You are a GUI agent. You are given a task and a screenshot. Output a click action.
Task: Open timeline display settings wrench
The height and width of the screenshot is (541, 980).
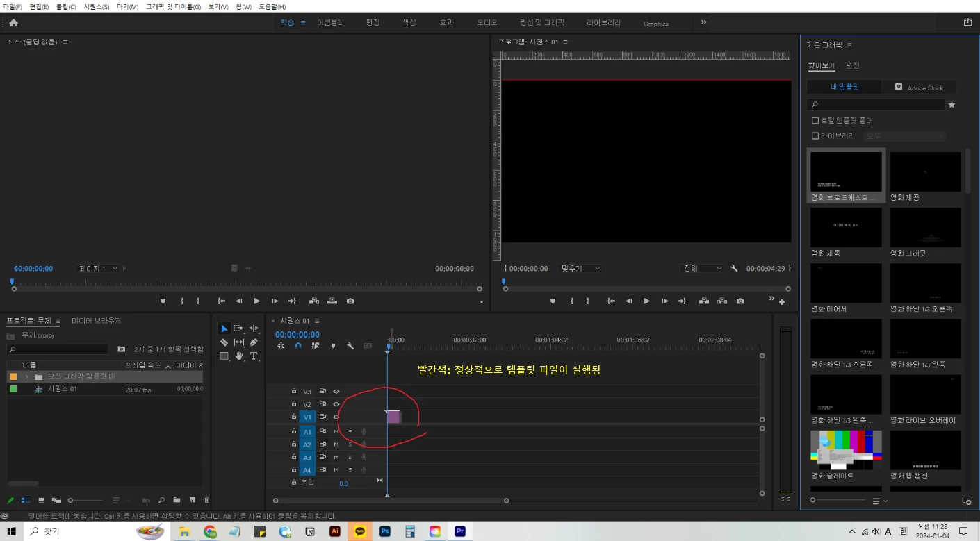click(350, 346)
